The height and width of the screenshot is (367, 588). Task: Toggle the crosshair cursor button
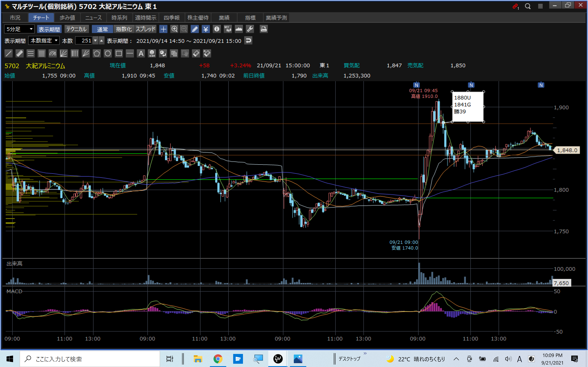163,29
